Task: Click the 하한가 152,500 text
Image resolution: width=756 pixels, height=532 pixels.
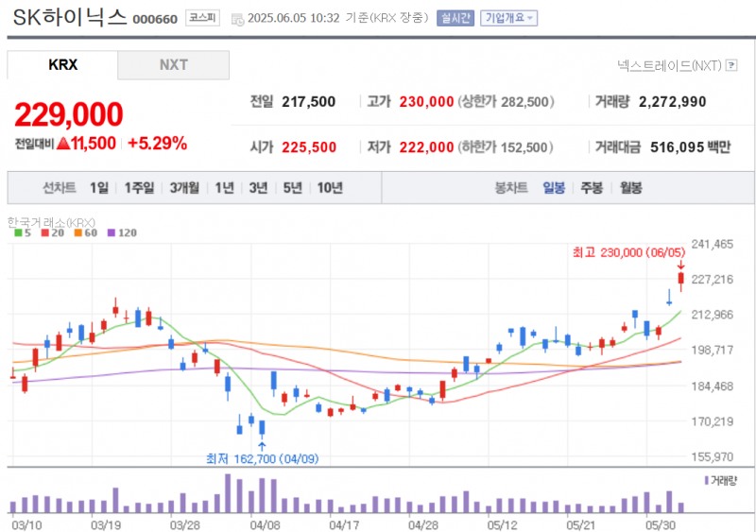Action: pyautogui.click(x=506, y=147)
